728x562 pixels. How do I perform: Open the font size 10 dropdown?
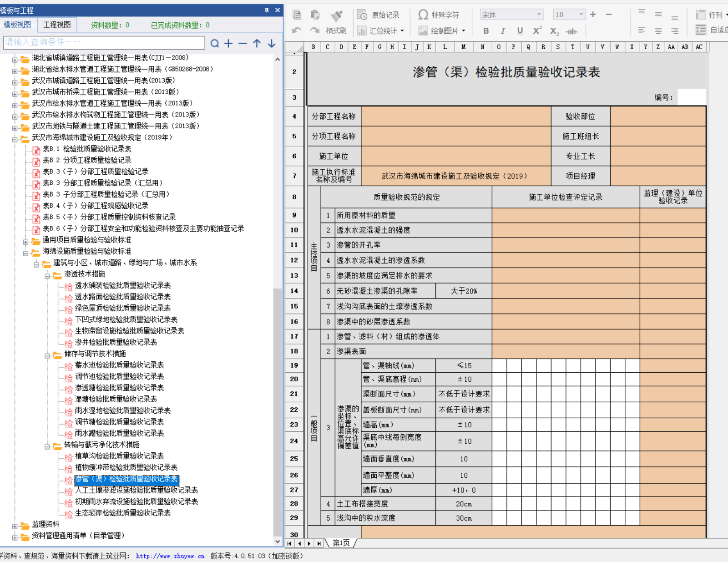(x=581, y=15)
